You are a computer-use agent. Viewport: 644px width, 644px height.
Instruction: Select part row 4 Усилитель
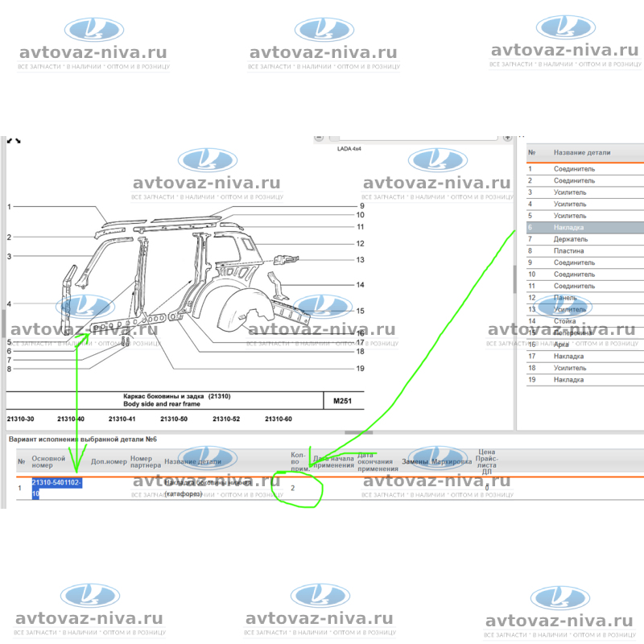[x=585, y=204]
